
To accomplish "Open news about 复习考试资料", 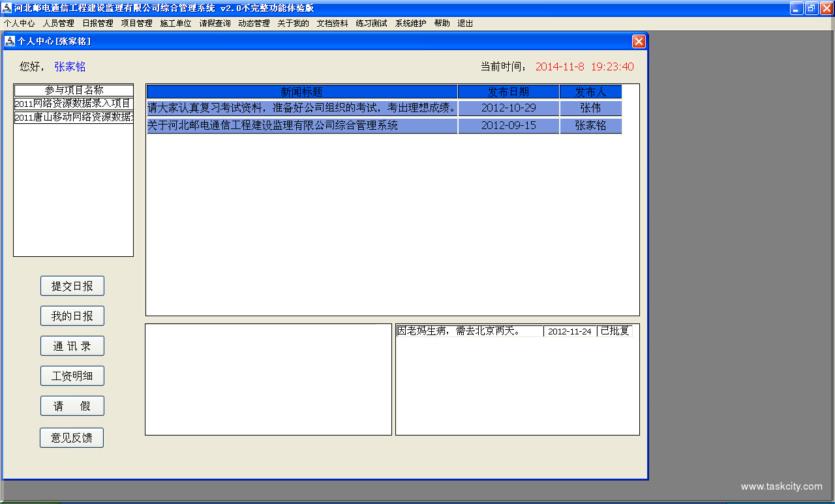I will tap(301, 108).
